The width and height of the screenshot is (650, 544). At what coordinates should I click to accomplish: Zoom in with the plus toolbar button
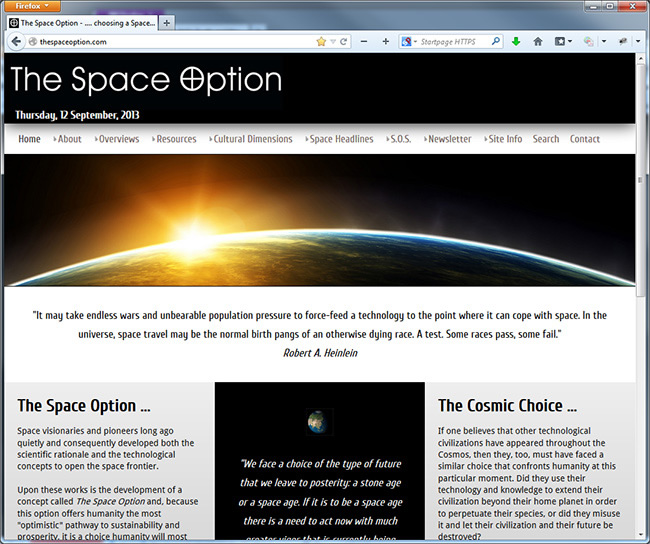point(386,41)
